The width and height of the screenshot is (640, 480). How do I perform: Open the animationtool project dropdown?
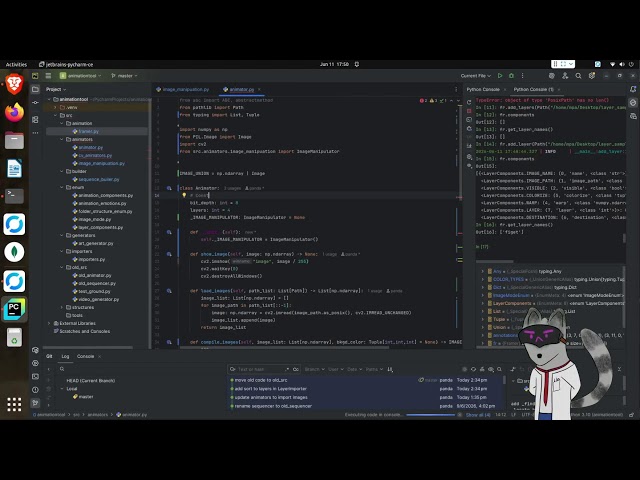80,76
